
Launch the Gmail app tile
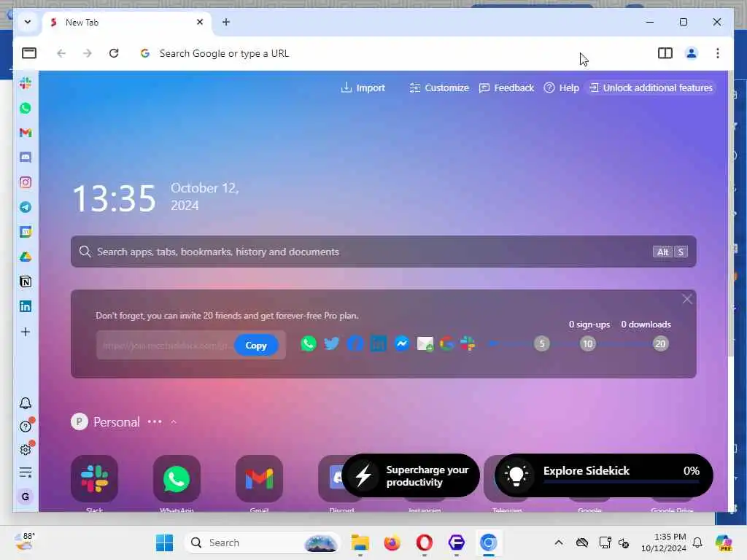coord(259,479)
